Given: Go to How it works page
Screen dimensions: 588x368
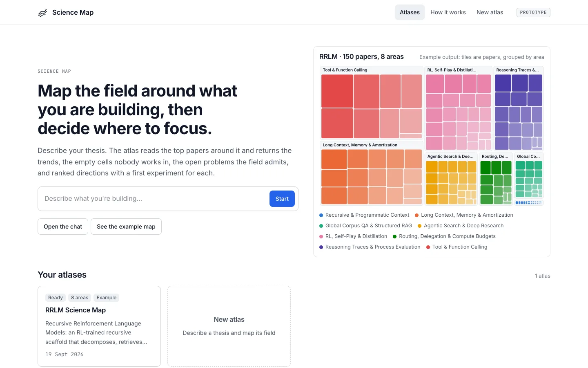Looking at the screenshot, I should point(448,12).
